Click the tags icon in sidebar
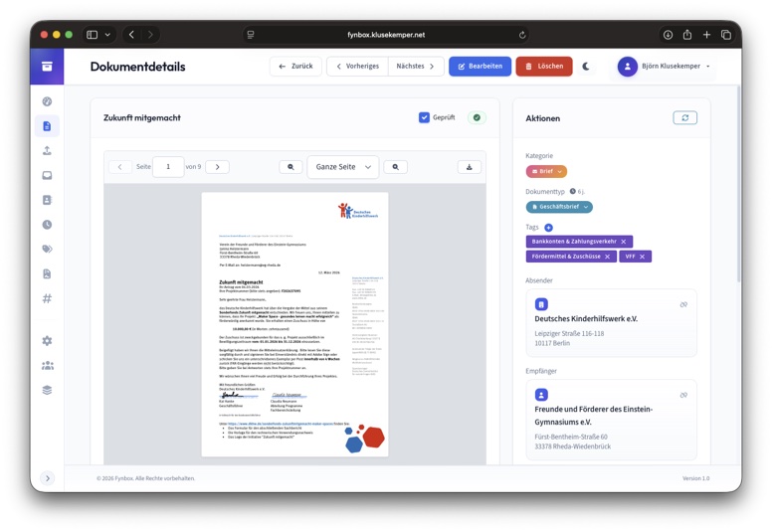772x532 pixels. 47,250
